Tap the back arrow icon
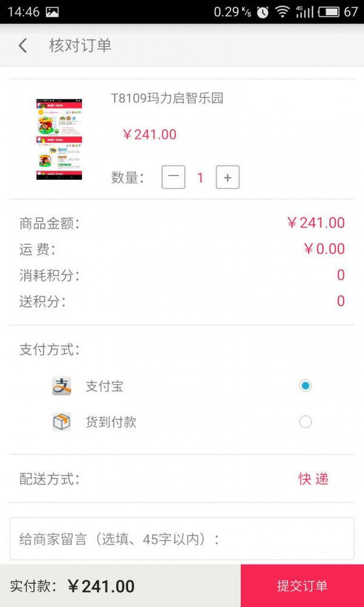364x607 pixels. [x=23, y=46]
